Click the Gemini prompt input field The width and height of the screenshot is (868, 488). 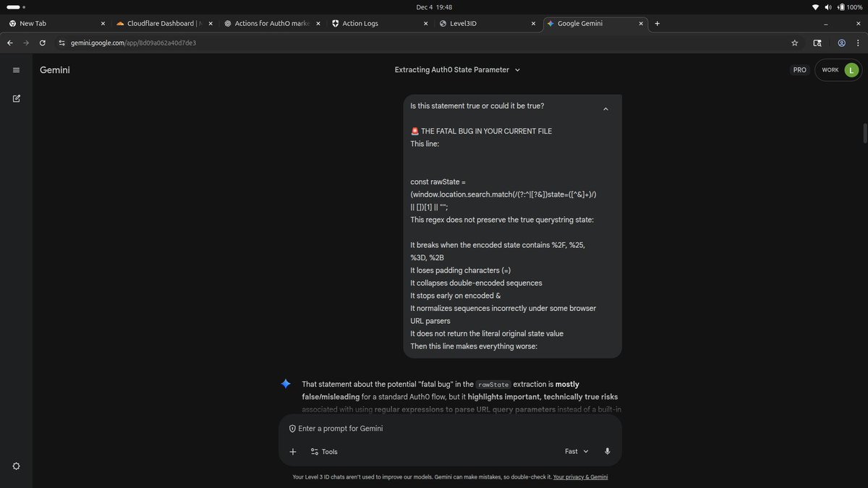click(434, 428)
